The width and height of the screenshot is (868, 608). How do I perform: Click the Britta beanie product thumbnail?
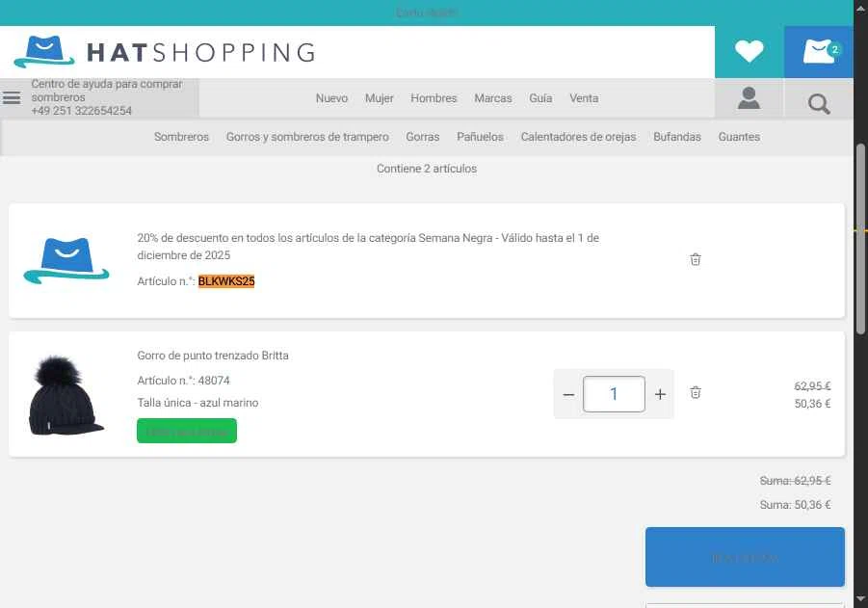tap(66, 395)
